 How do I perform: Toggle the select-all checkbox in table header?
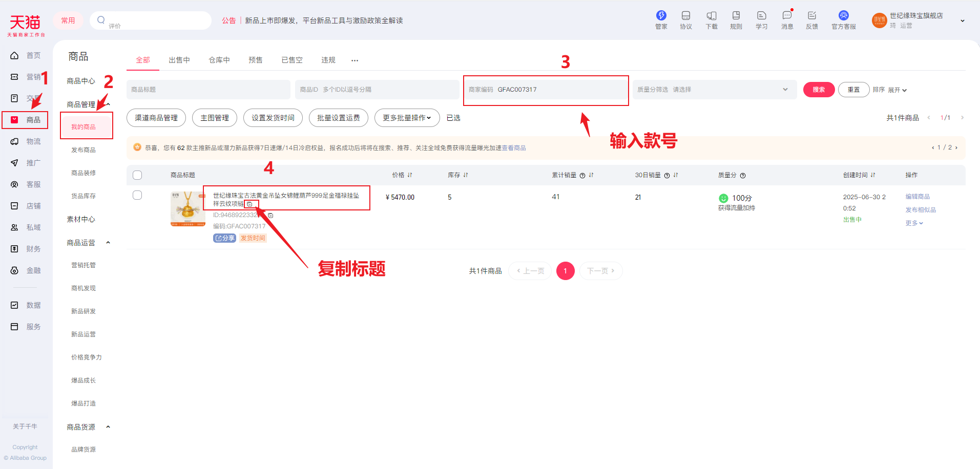[137, 175]
